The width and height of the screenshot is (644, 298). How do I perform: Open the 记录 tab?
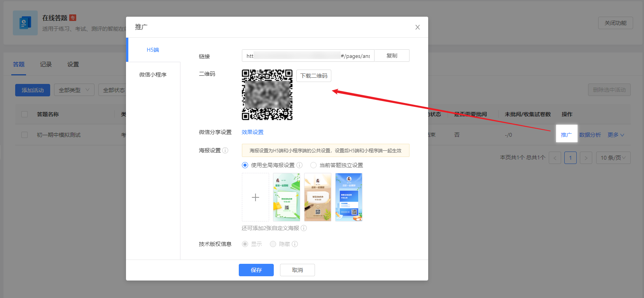pos(46,64)
